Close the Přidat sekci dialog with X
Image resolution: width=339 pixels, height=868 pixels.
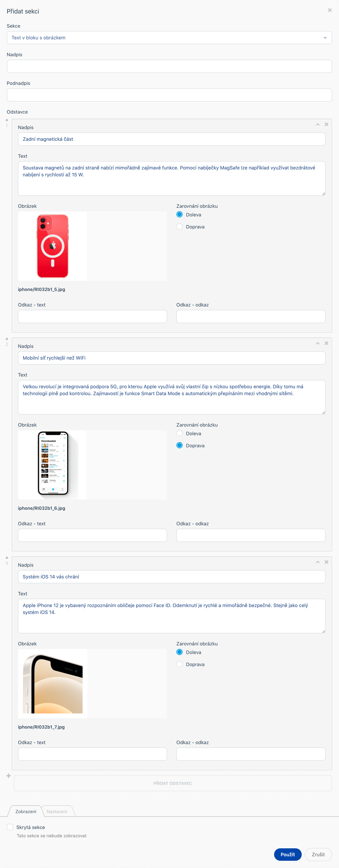[330, 10]
